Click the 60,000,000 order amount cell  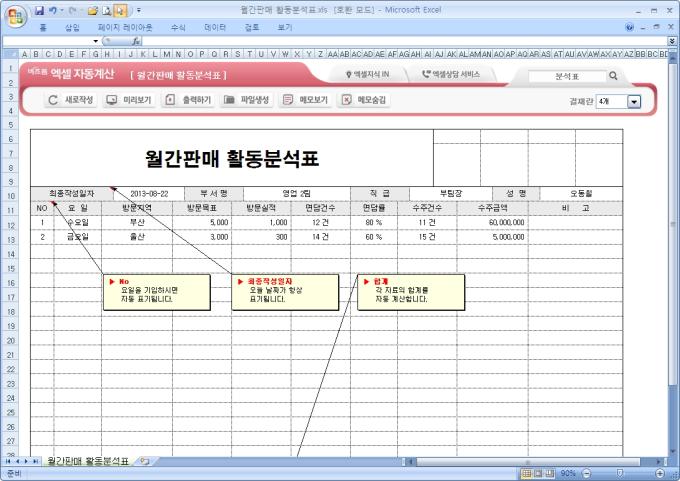pyautogui.click(x=493, y=223)
